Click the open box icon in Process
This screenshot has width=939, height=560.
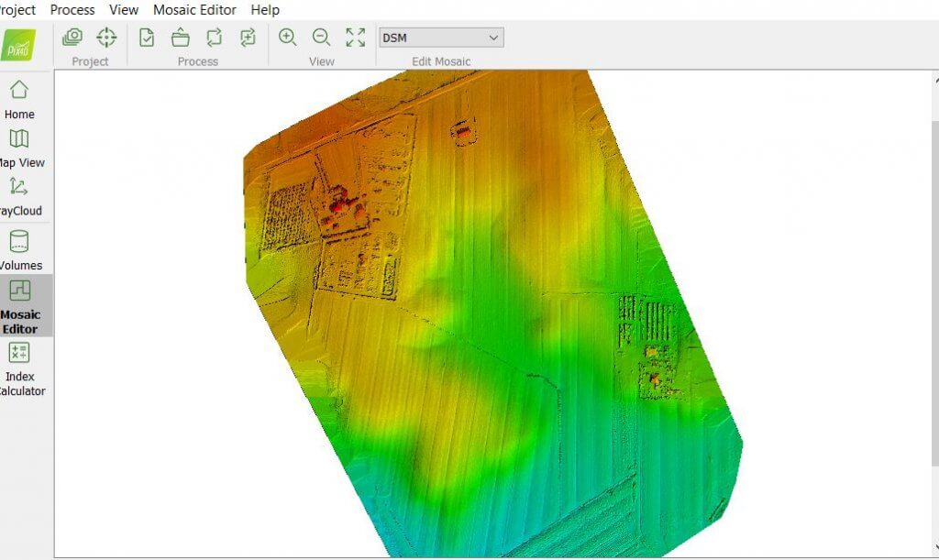coord(181,38)
